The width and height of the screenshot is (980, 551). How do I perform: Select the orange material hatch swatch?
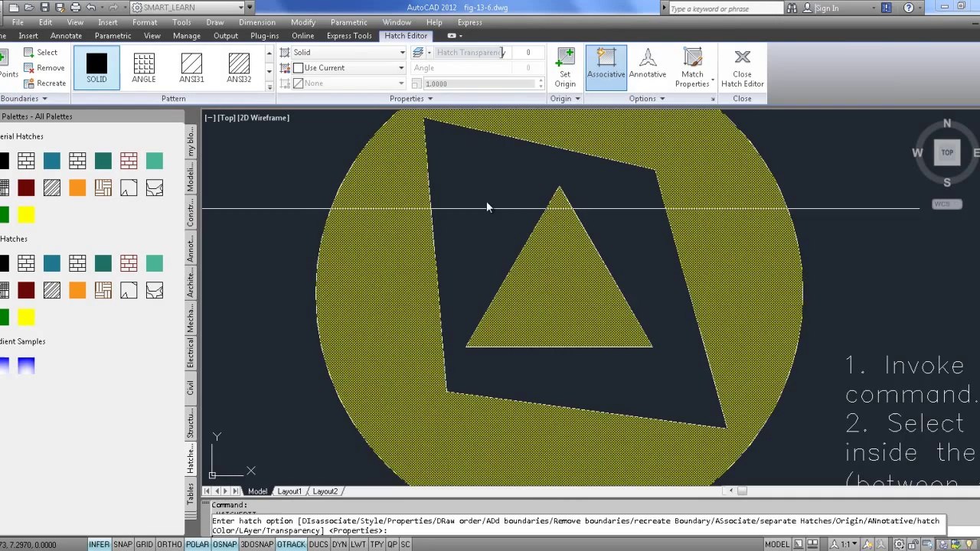click(77, 187)
